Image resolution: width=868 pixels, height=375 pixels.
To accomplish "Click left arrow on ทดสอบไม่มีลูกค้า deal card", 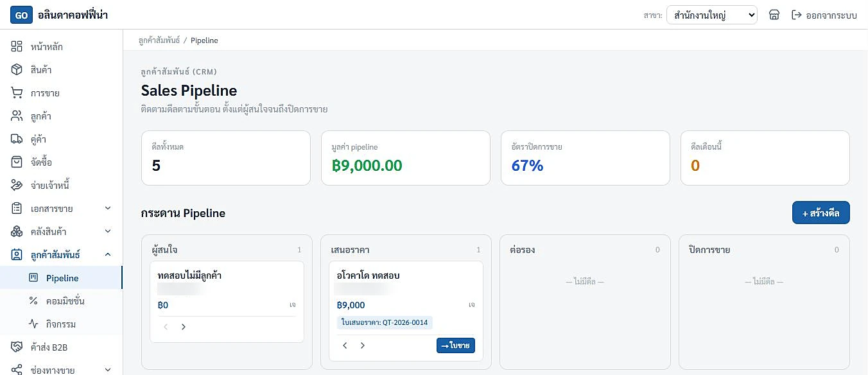I will 166,327.
